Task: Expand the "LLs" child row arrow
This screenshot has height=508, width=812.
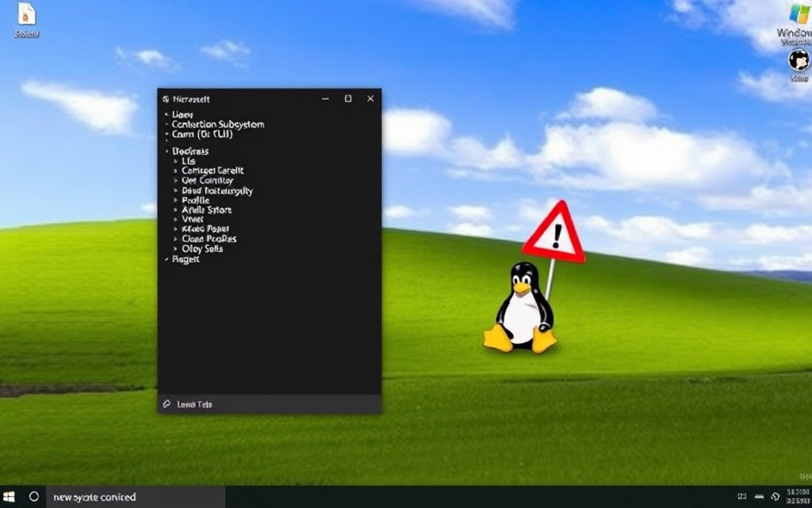Action: [176, 162]
